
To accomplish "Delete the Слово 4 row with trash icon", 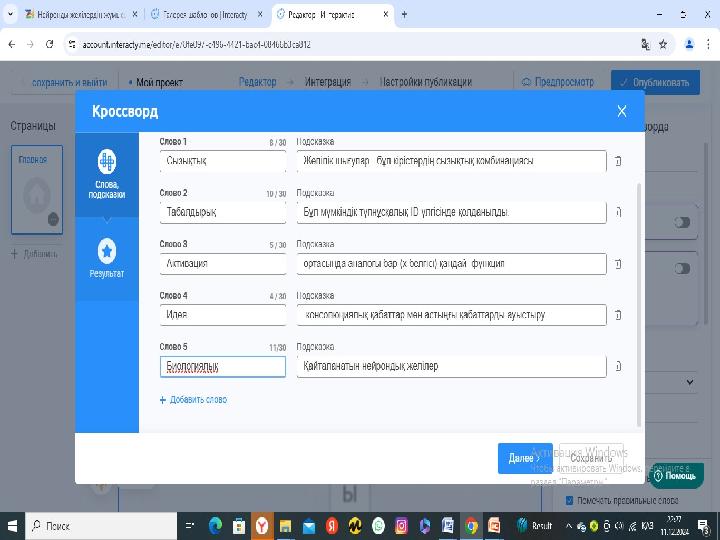I will [x=618, y=315].
